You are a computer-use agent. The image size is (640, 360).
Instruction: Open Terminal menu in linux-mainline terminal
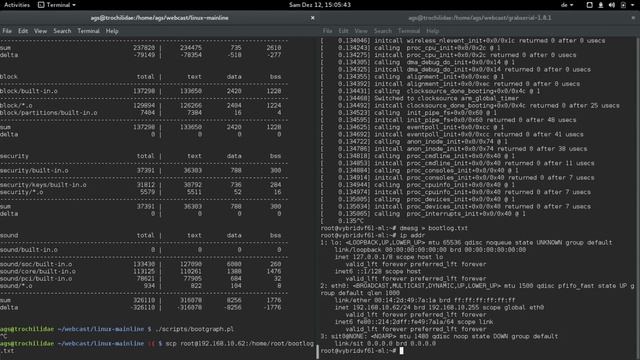(88, 31)
